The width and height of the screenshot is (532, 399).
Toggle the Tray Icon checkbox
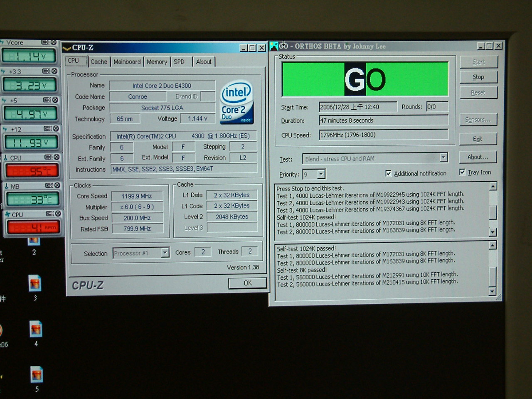(x=462, y=172)
